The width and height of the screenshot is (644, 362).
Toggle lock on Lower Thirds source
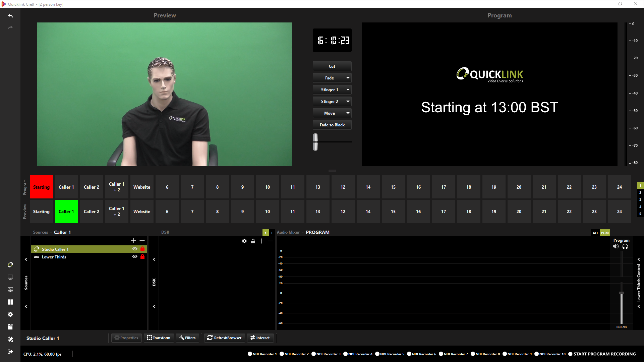[142, 257]
